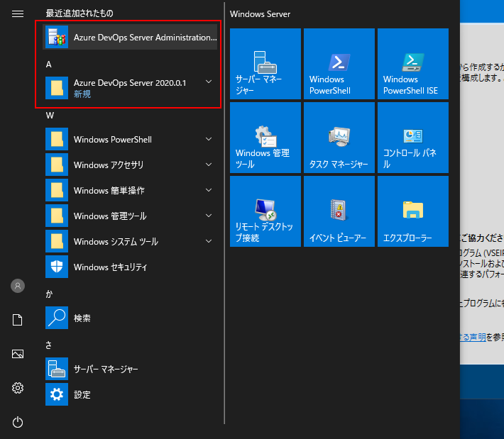Open the エクスプローラー tile
This screenshot has width=504, height=439.
(x=413, y=211)
